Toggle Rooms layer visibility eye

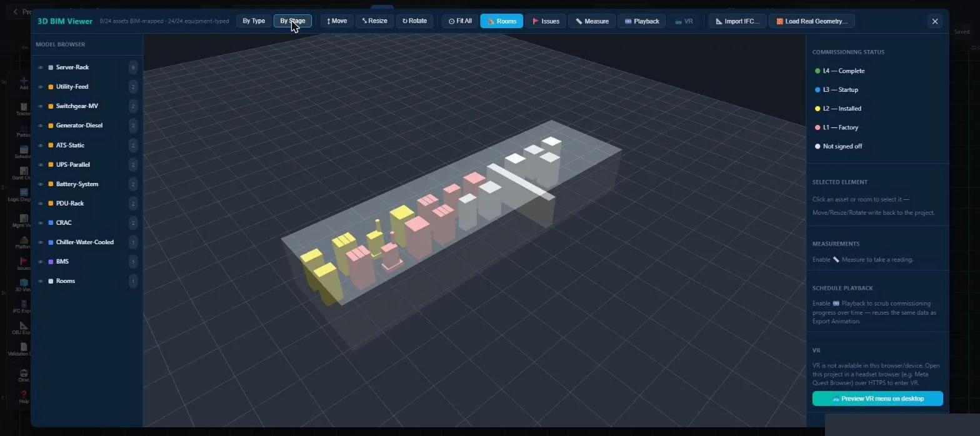click(x=41, y=281)
